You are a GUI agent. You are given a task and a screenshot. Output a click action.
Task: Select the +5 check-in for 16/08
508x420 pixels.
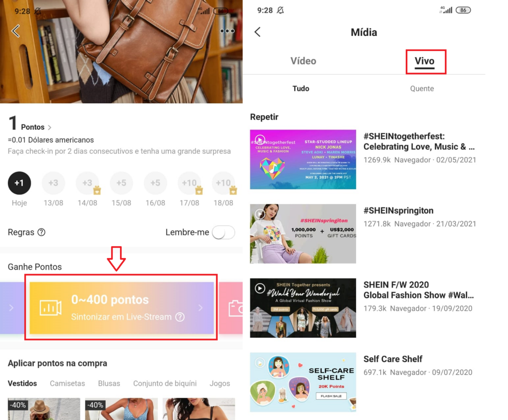tap(155, 183)
